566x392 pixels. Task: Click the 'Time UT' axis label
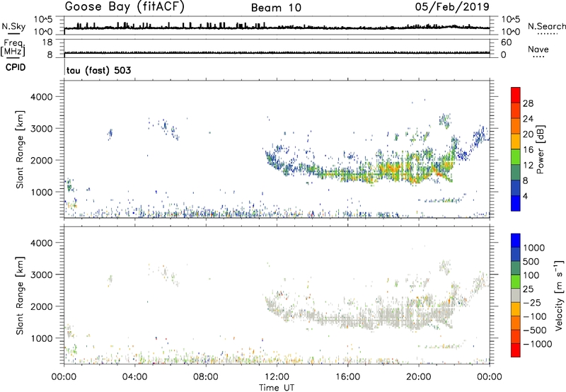pyautogui.click(x=277, y=387)
